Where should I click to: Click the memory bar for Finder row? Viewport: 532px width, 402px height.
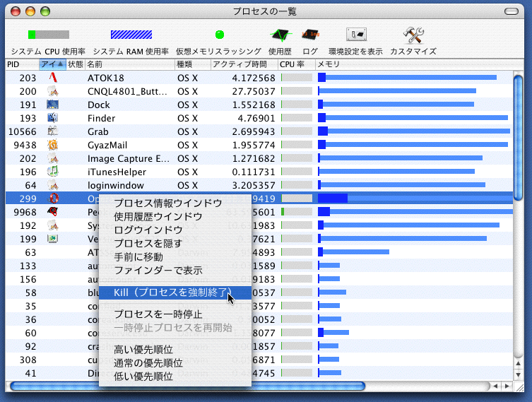pyautogui.click(x=413, y=118)
